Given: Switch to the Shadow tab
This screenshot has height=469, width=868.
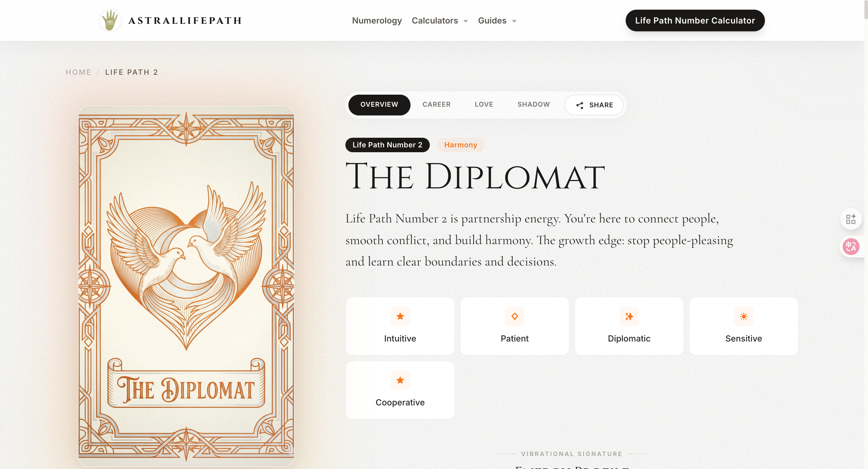Looking at the screenshot, I should (533, 105).
